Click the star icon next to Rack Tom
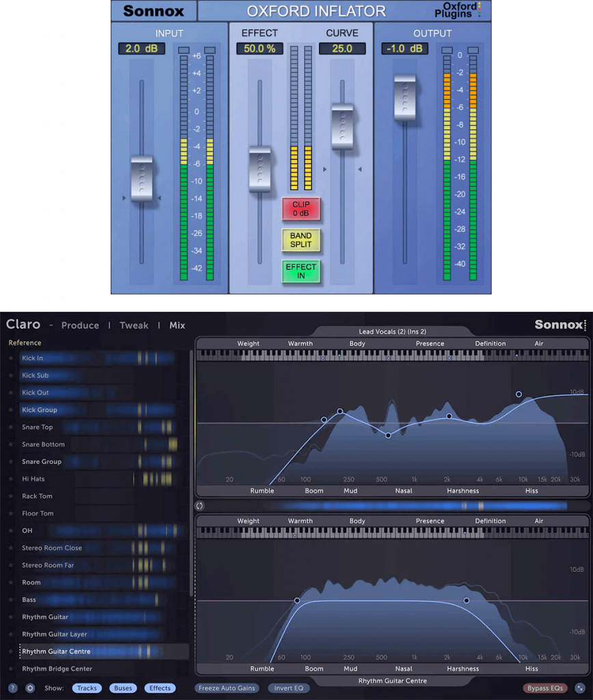593x700 pixels. tap(11, 496)
